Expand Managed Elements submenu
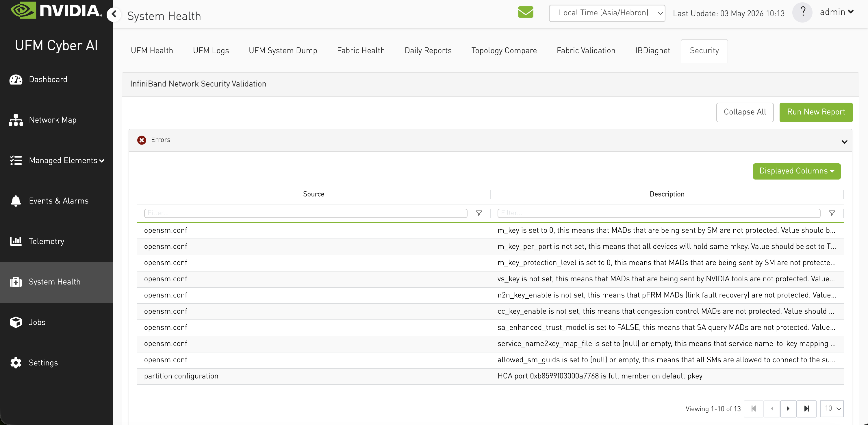The width and height of the screenshot is (868, 425). [x=102, y=161]
